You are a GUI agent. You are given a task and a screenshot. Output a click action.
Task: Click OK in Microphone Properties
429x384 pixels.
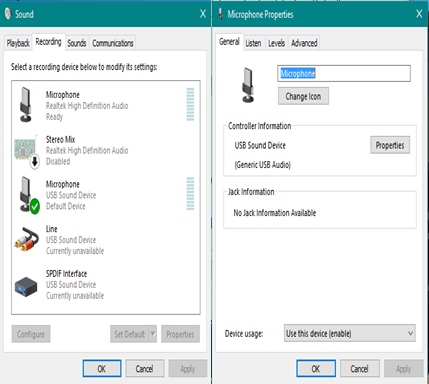316,369
